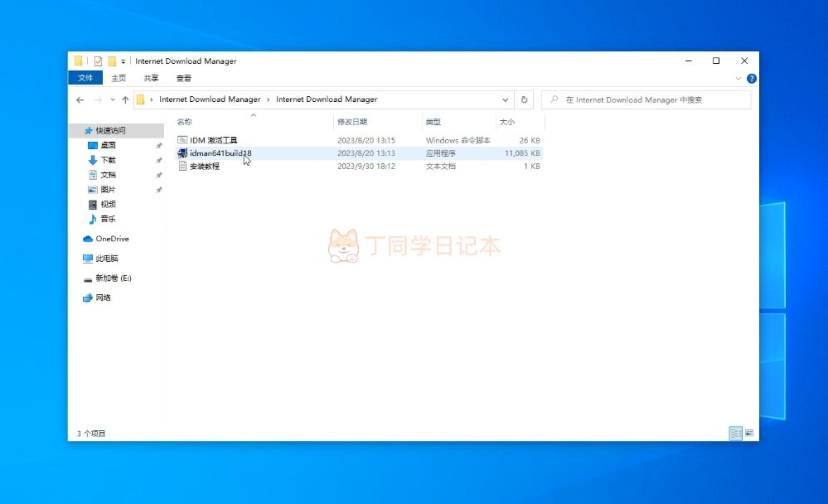Click new folder quick access icon

tap(111, 61)
